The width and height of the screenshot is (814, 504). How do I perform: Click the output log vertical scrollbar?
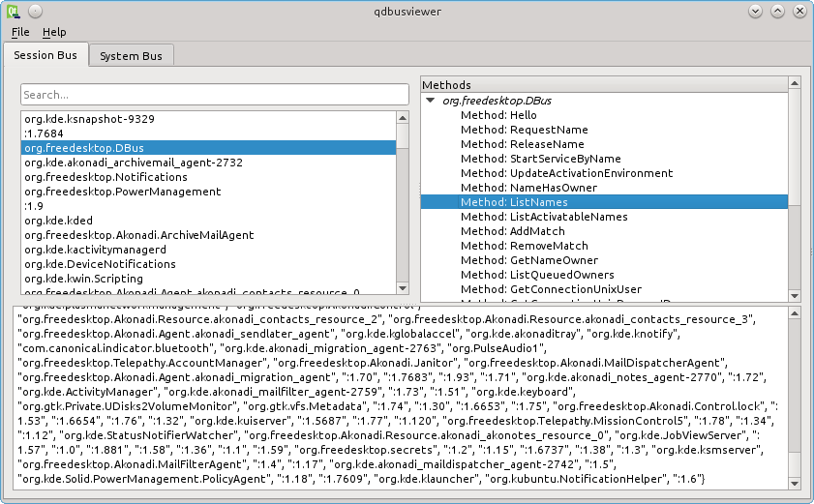794,397
